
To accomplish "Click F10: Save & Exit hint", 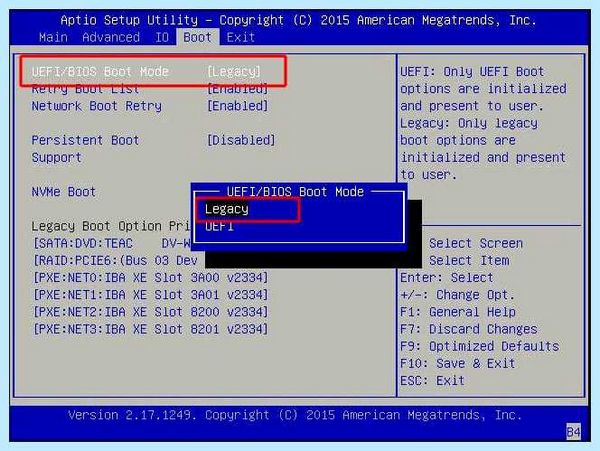I will [x=458, y=363].
